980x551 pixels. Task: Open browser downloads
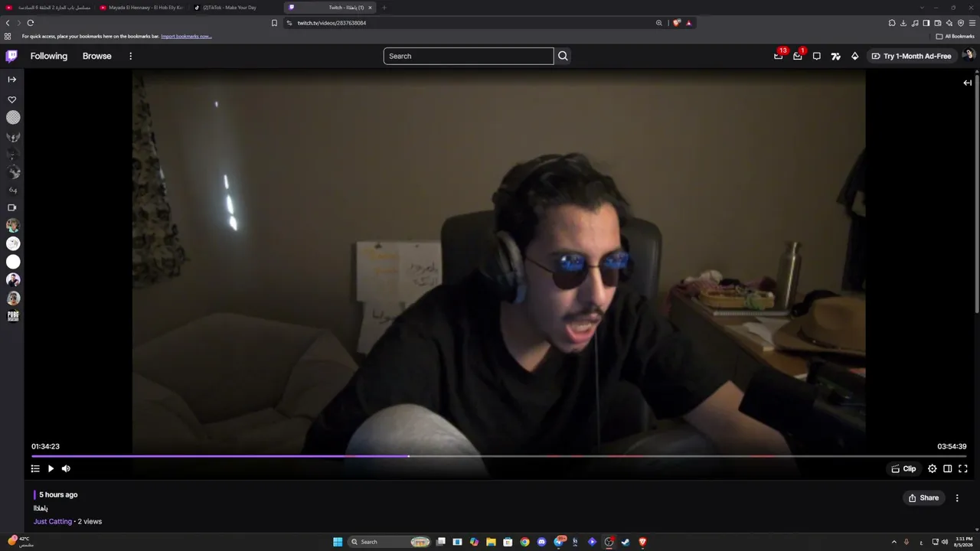903,23
